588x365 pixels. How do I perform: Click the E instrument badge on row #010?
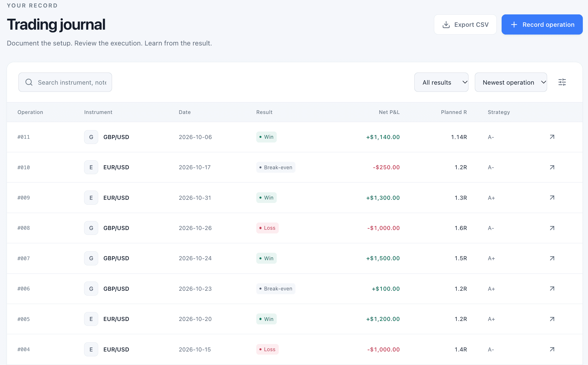click(x=91, y=167)
